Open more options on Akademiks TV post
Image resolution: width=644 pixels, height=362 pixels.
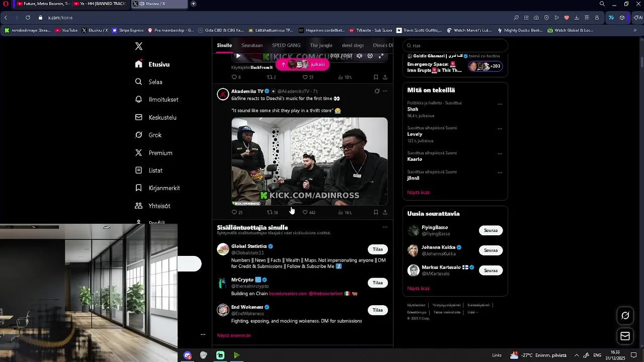click(385, 91)
